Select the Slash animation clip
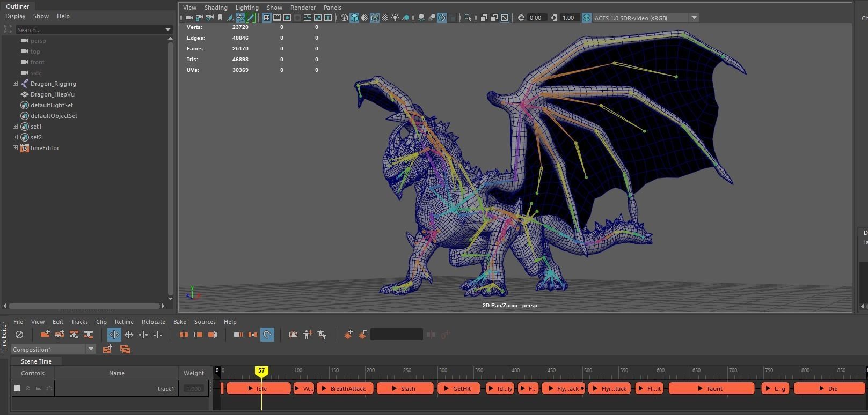Viewport: 868px width, 415px height. [x=405, y=389]
